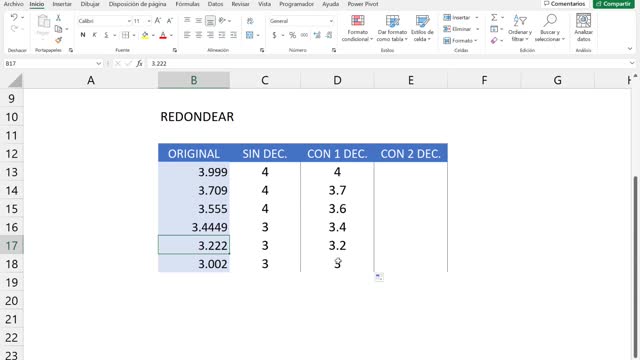Decrease decimal places
Image resolution: width=640 pixels, height=360 pixels.
[x=329, y=35]
